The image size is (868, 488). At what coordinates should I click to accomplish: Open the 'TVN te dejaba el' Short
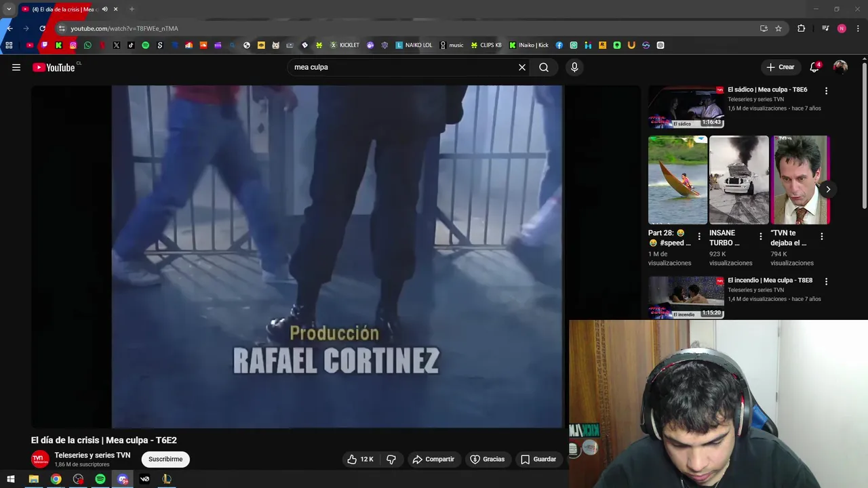[800, 180]
